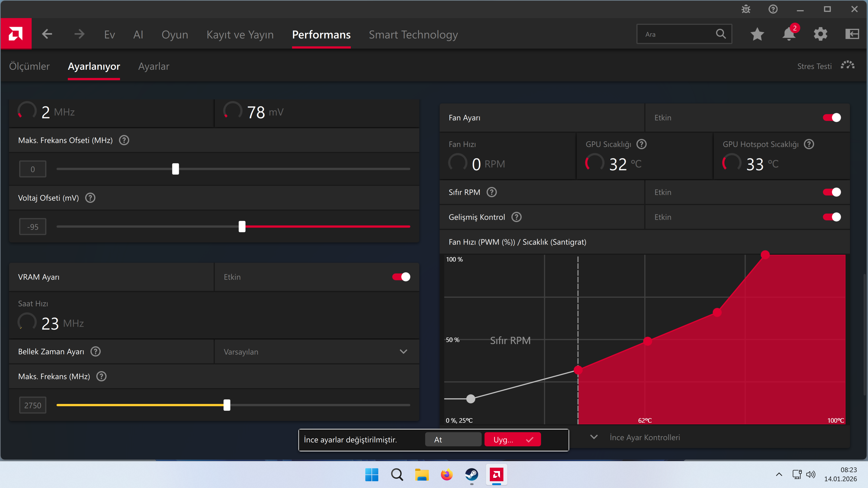The height and width of the screenshot is (488, 868).
Task: Disable Gelişmiş Kontrol toggle
Action: pyautogui.click(x=832, y=217)
